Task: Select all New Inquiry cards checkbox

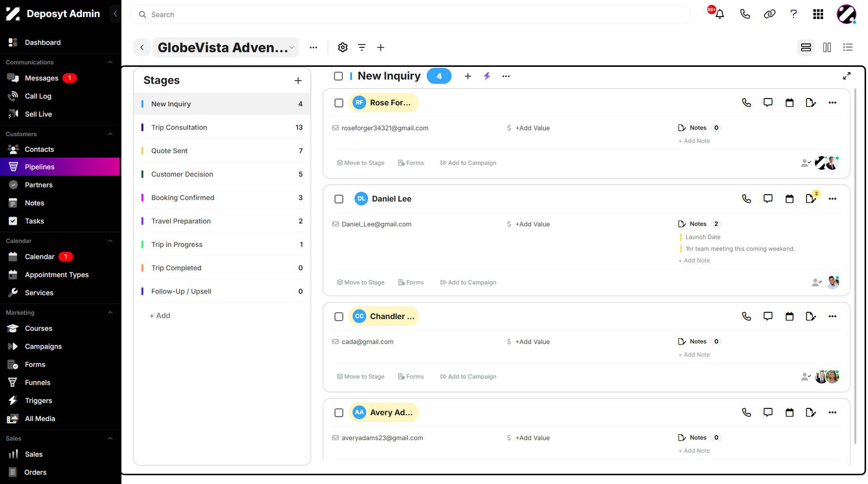Action: click(338, 76)
